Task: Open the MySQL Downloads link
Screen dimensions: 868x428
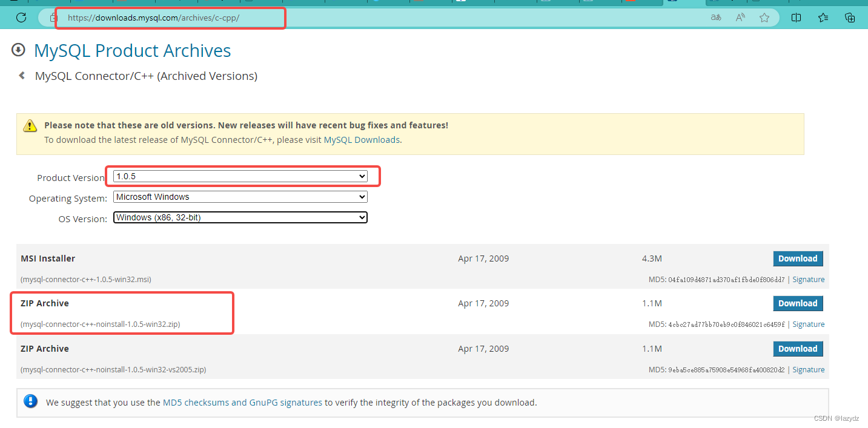Action: (x=361, y=139)
